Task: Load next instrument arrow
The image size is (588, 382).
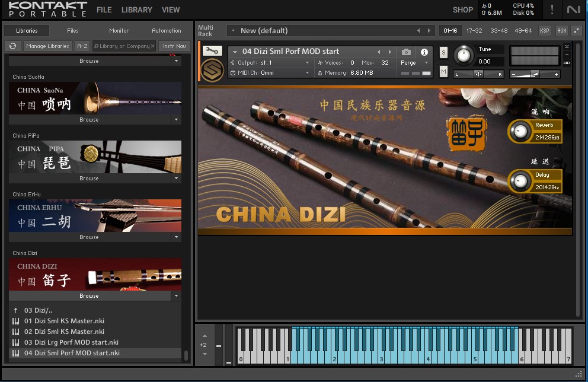Action: point(390,52)
